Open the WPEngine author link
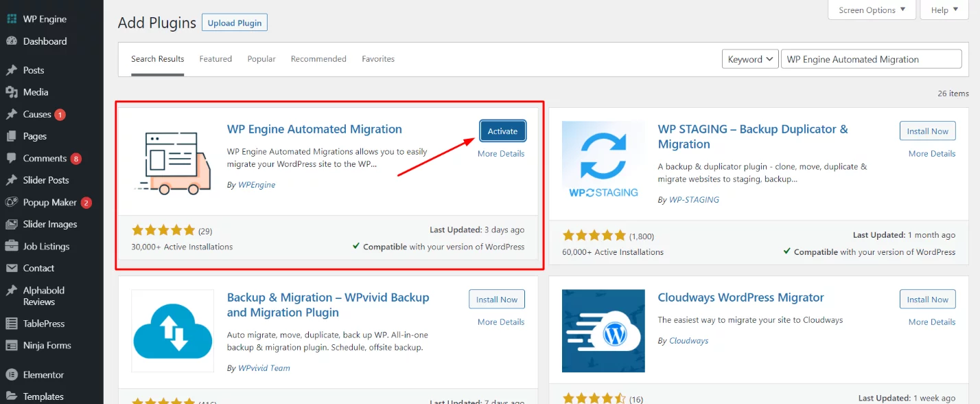Image resolution: width=980 pixels, height=404 pixels. (x=257, y=185)
